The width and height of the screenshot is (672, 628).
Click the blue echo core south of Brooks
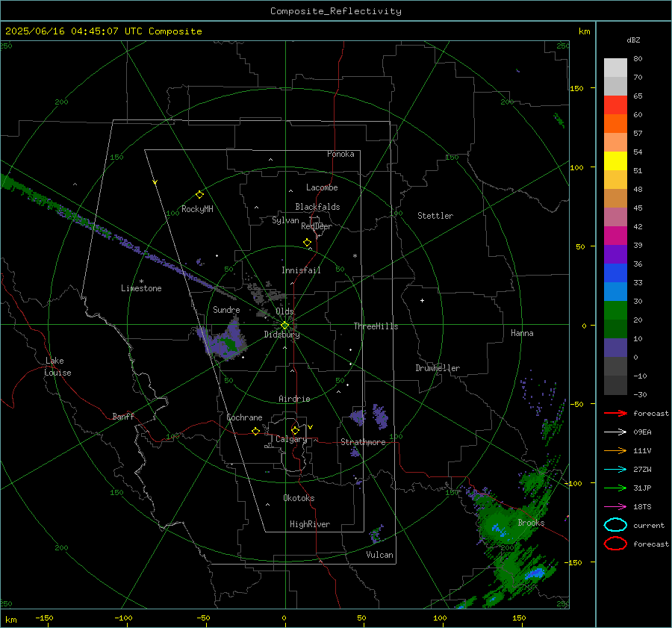[x=535, y=573]
